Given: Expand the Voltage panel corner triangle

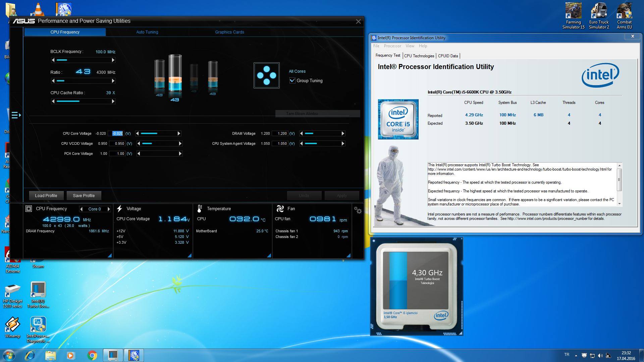Looking at the screenshot, I should tap(190, 256).
